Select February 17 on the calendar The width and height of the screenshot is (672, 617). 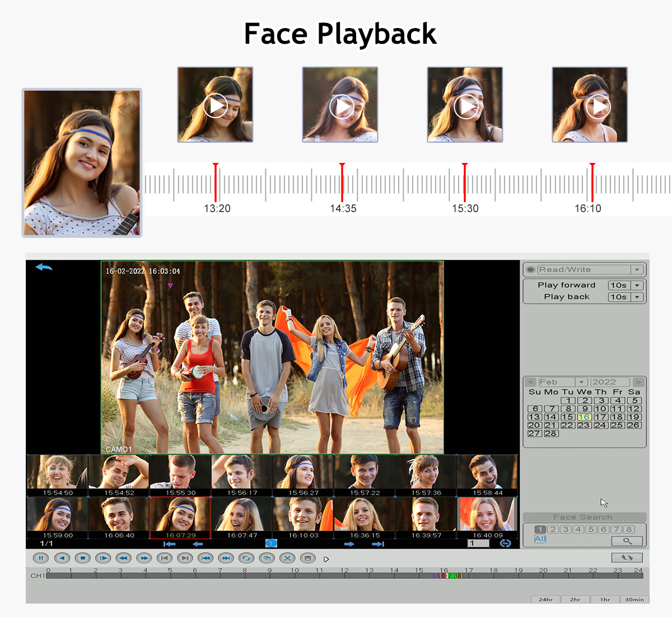click(x=601, y=417)
